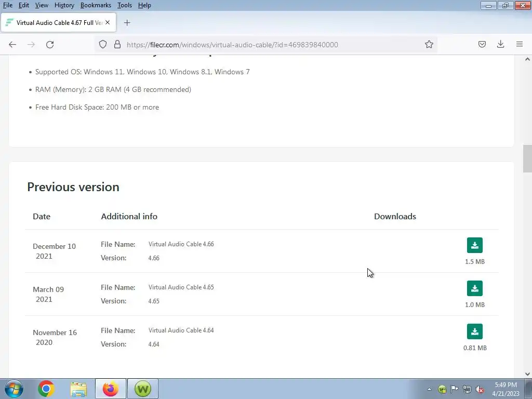Screen dimensions: 532x399
Task: Click the Action Center flag icon
Action: coord(454,389)
